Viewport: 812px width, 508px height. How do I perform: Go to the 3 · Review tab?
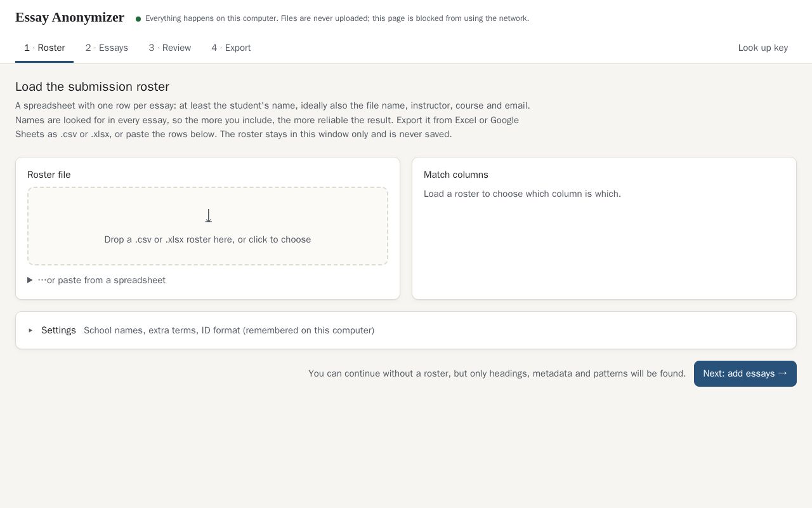(170, 48)
